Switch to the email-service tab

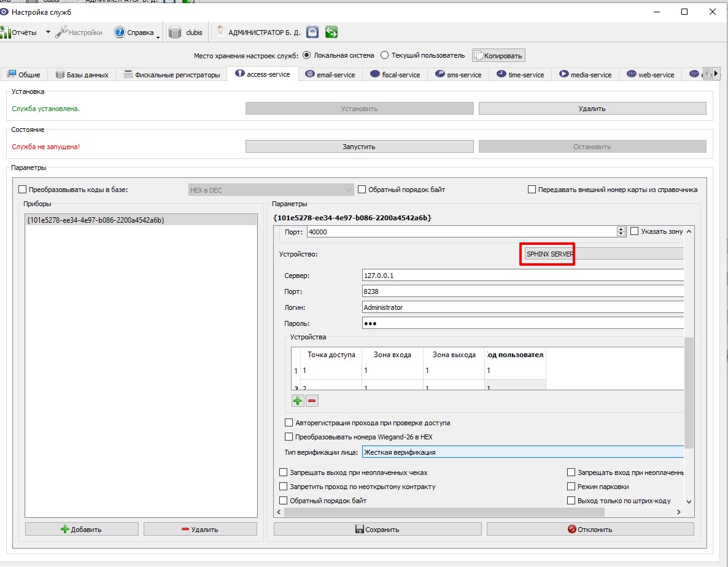click(330, 74)
